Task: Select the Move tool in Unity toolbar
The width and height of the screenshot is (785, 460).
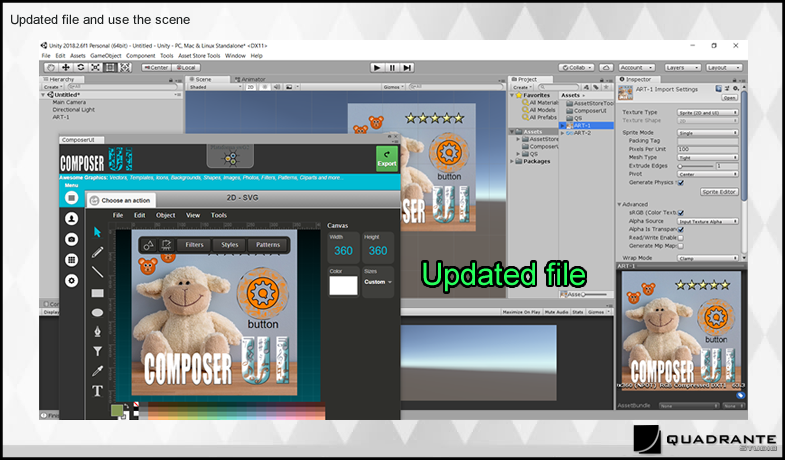Action: coord(66,68)
